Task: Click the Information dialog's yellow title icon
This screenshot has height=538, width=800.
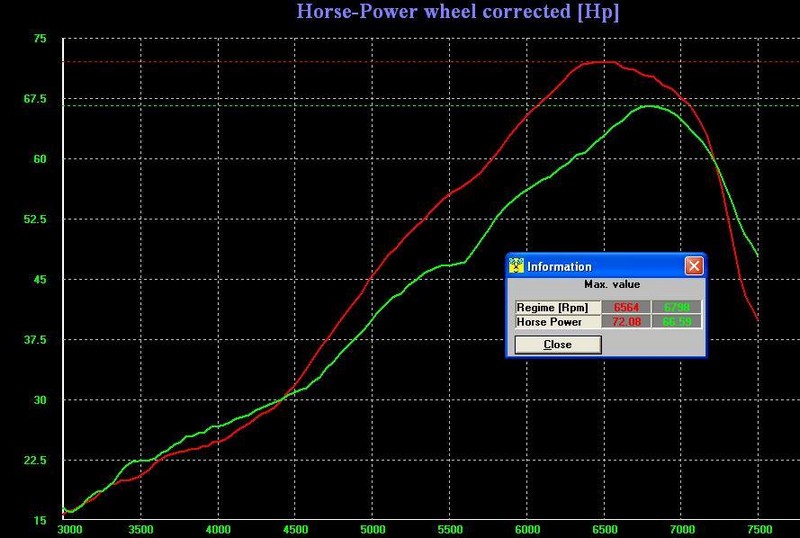Action: pyautogui.click(x=516, y=266)
